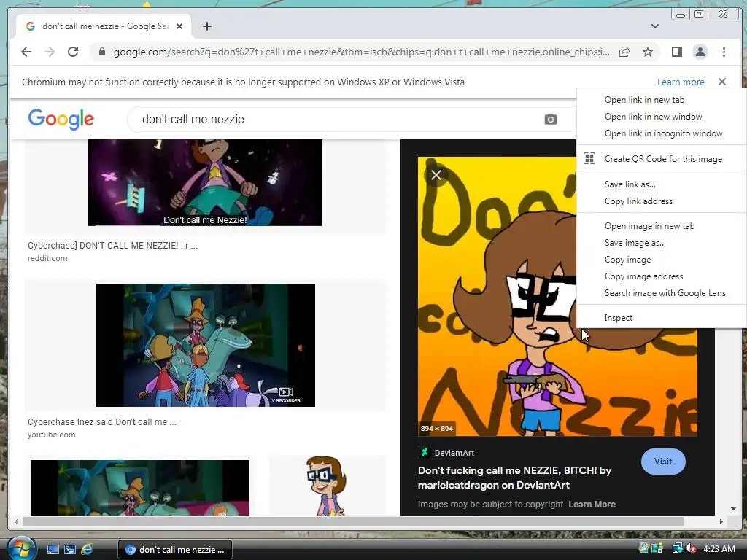Click the 'Cyberchase] DON'T CALL ME NEZZIE!' caption
This screenshot has width=747, height=560.
click(x=112, y=245)
